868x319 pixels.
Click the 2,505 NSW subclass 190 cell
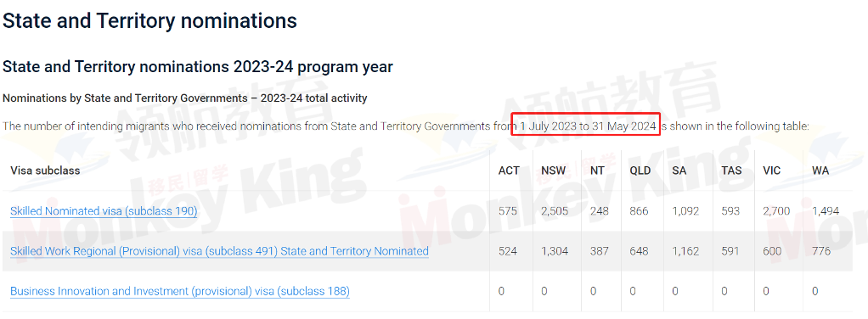point(555,211)
